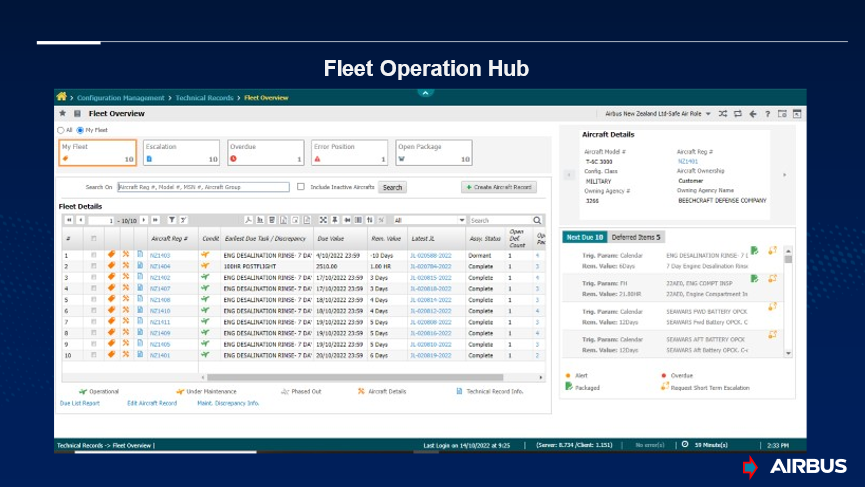Tick the checkbox for row 10 NZ1401

click(94, 355)
